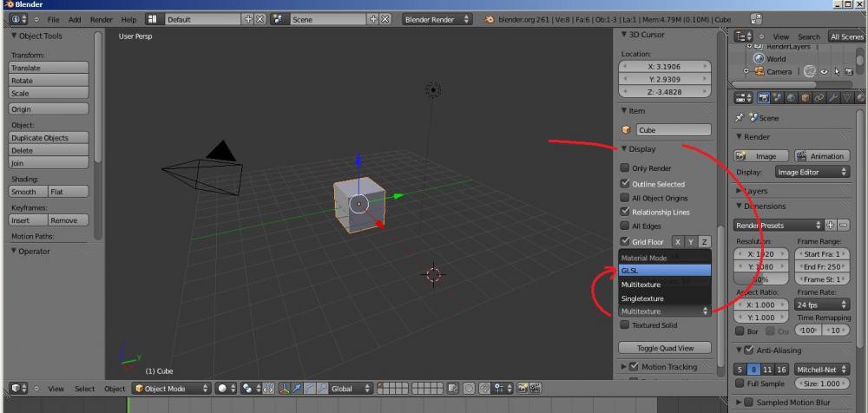Open the 24 fps frame rate dropdown

pyautogui.click(x=822, y=305)
